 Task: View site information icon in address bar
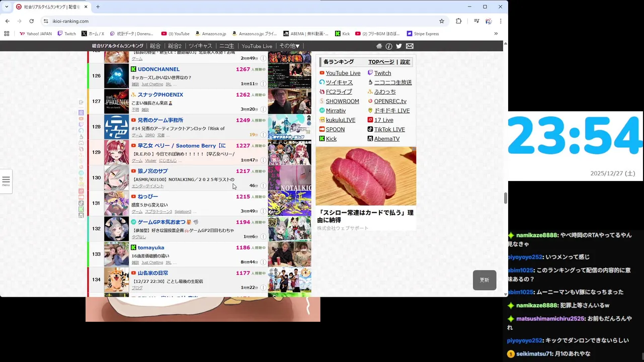click(x=46, y=21)
